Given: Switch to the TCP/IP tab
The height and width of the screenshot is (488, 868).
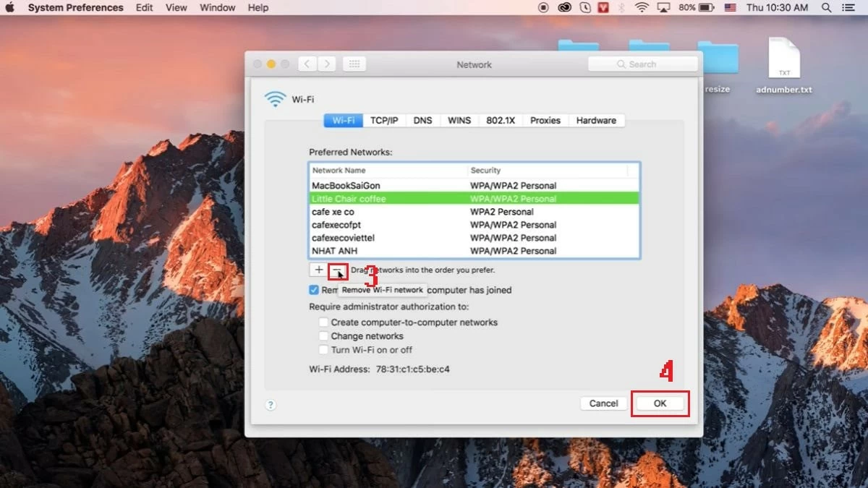Looking at the screenshot, I should click(384, 121).
